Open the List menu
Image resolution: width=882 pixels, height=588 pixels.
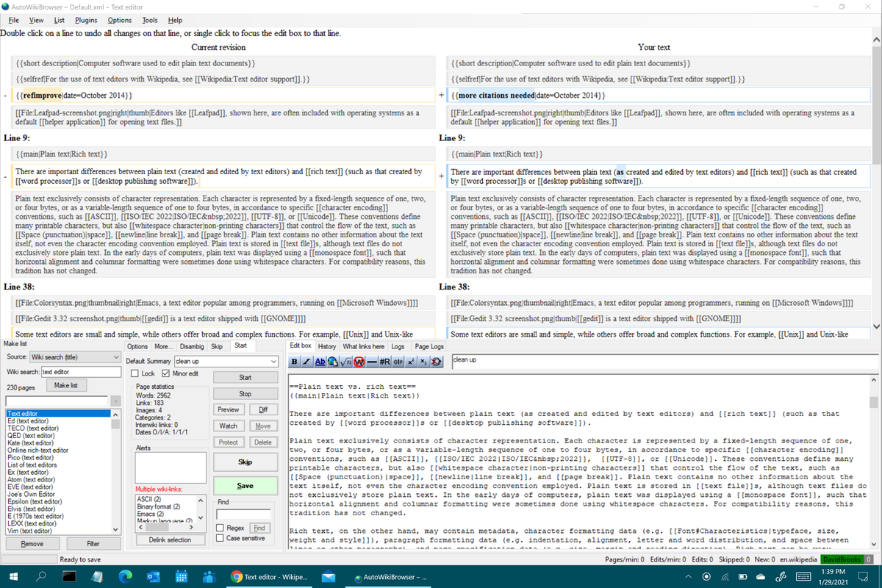click(60, 20)
